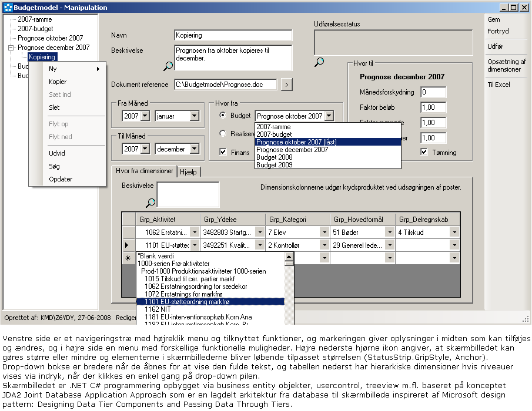The image size is (532, 411).
Task: Click the current-row arrow indicator in grid
Action: pyautogui.click(x=127, y=245)
